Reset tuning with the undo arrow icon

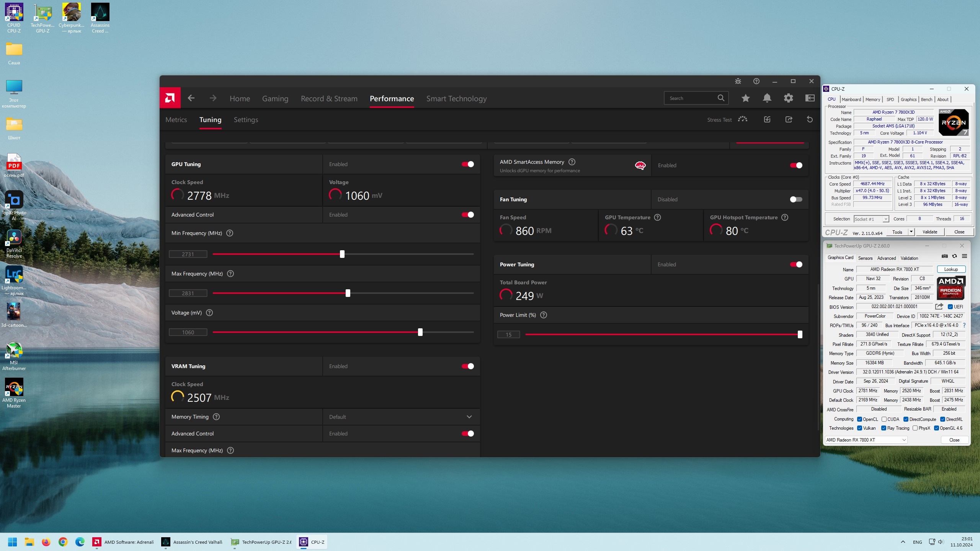[x=810, y=119]
